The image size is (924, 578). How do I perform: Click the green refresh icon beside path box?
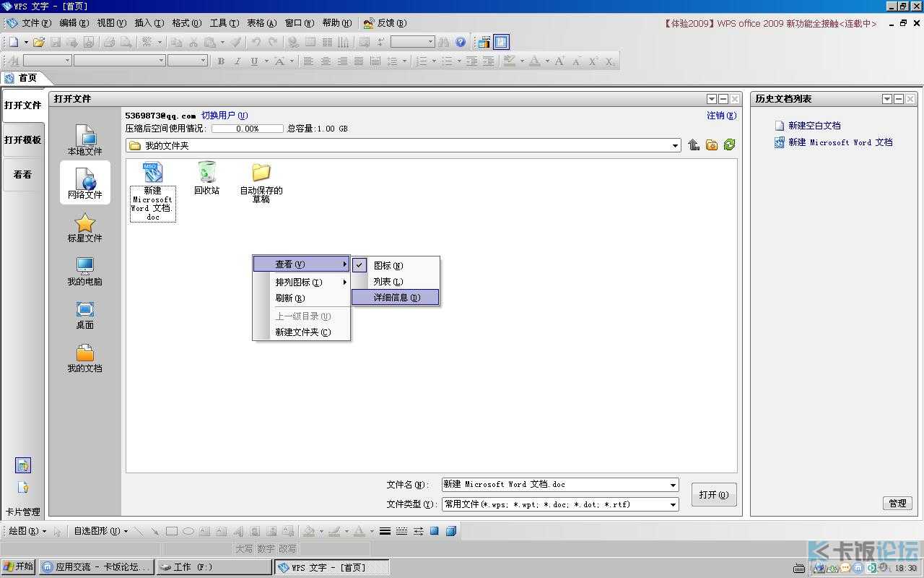(x=729, y=145)
